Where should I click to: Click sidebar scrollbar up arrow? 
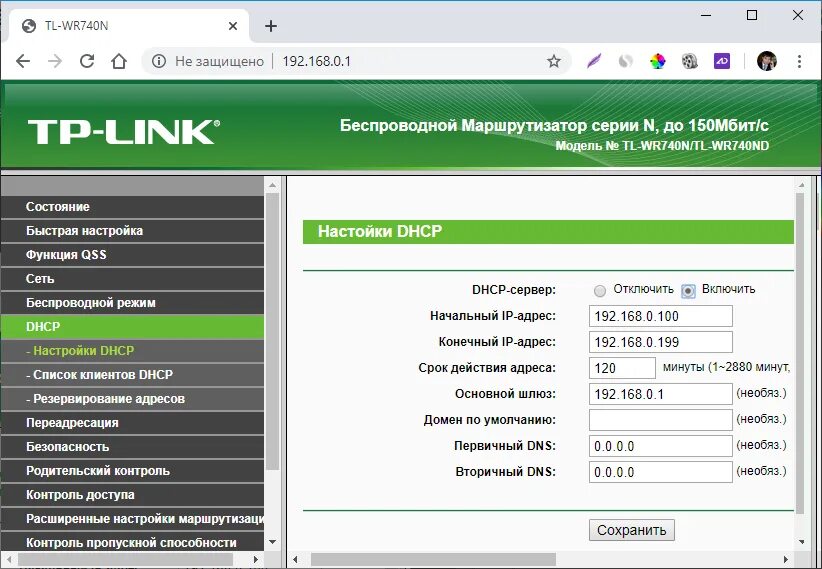coord(272,185)
